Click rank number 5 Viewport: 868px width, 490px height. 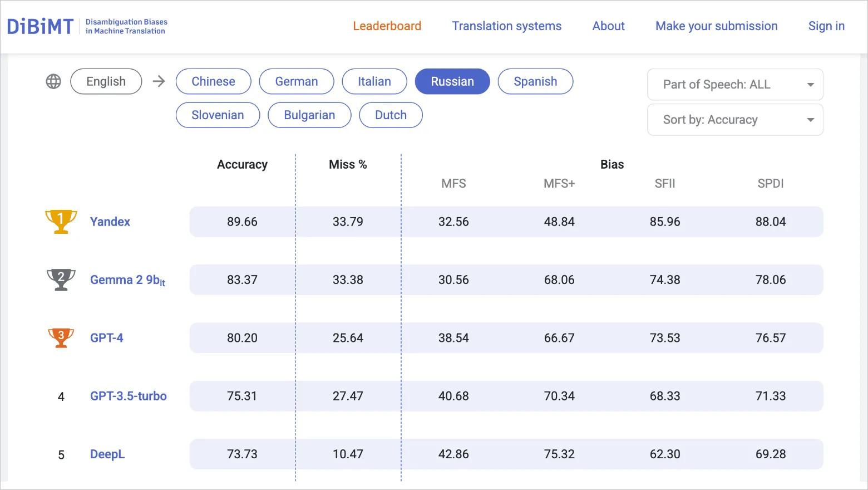61,455
